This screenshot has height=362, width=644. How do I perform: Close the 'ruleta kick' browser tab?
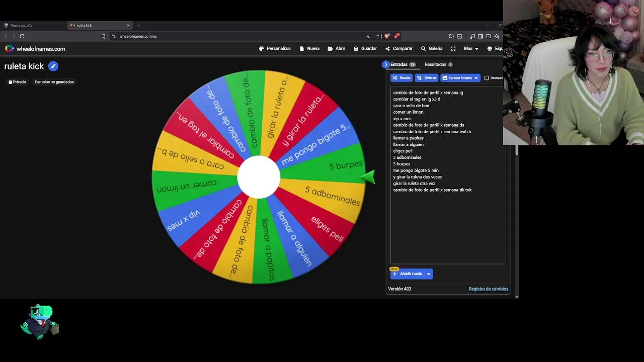(128, 25)
